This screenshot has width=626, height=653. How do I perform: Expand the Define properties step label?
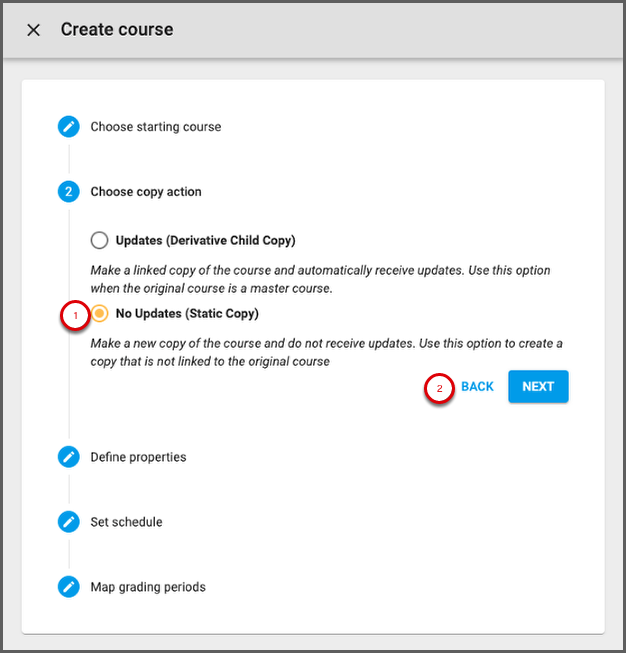[138, 457]
